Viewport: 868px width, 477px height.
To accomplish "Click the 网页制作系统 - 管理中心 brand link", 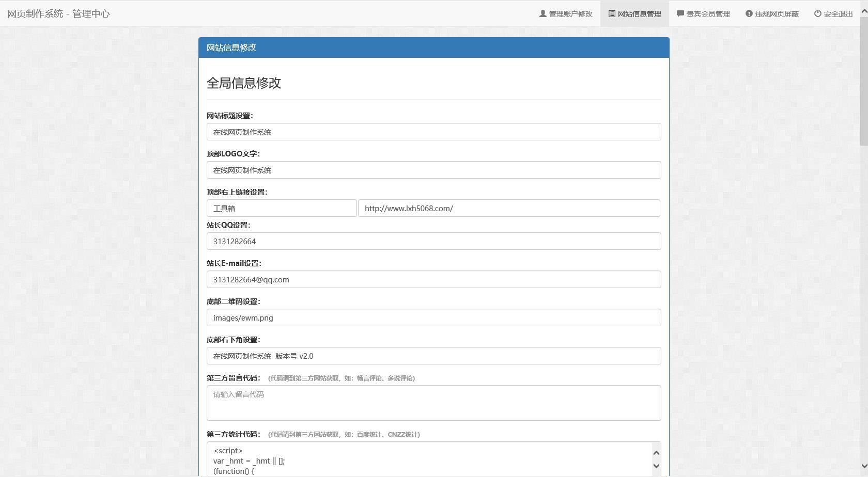I will [58, 13].
